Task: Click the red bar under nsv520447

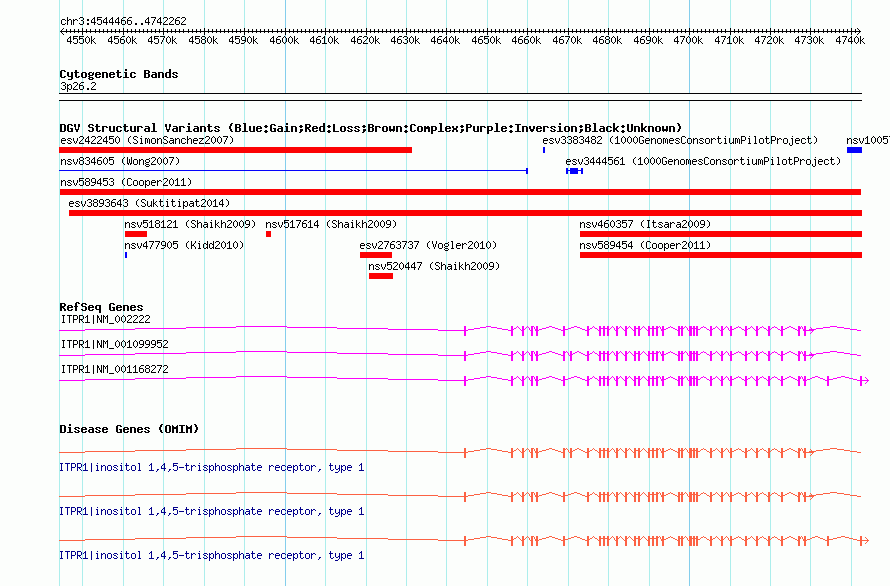Action: point(381,276)
